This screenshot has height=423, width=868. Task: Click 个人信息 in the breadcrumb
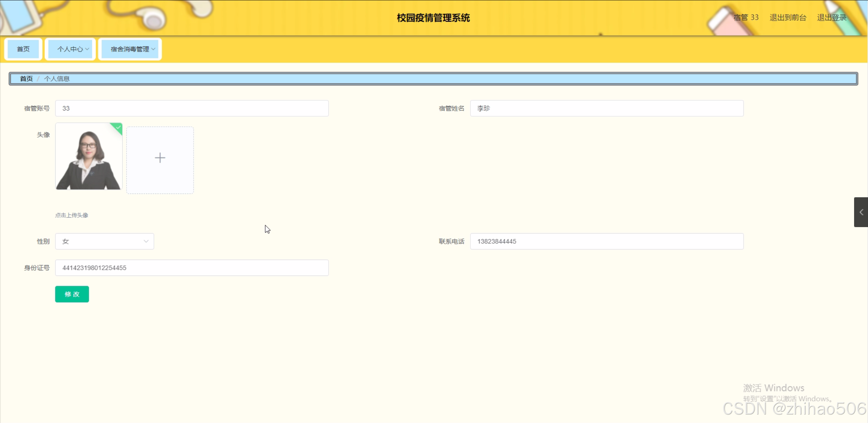tap(57, 79)
